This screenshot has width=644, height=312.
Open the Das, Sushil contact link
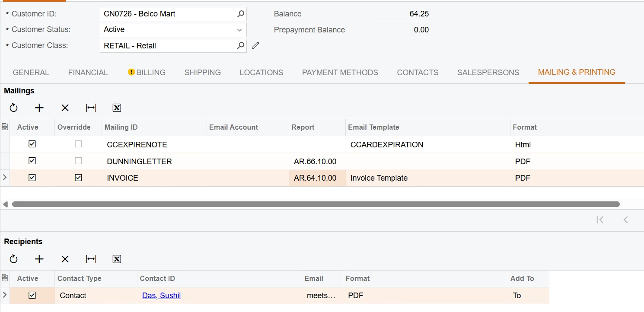tap(161, 296)
